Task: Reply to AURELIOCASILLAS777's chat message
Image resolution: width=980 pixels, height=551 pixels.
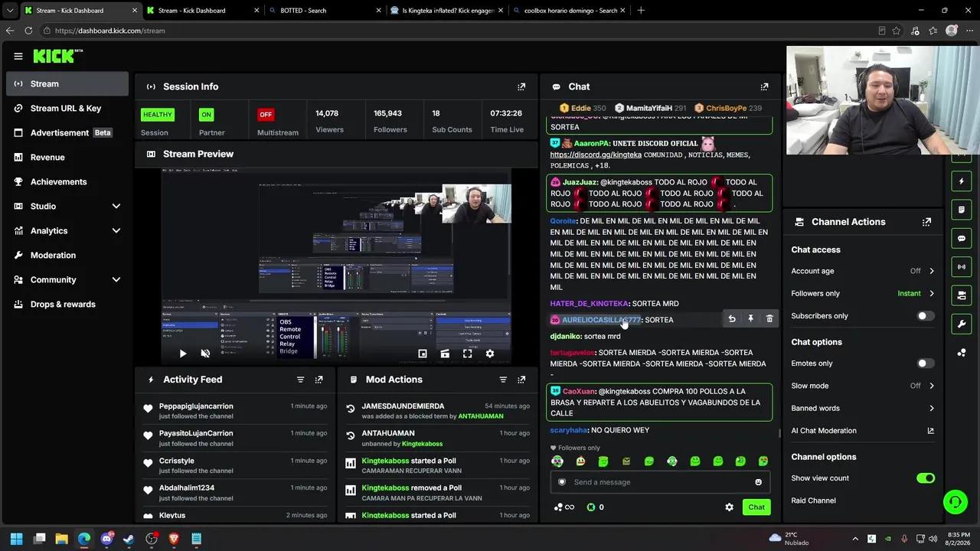Action: tap(732, 319)
